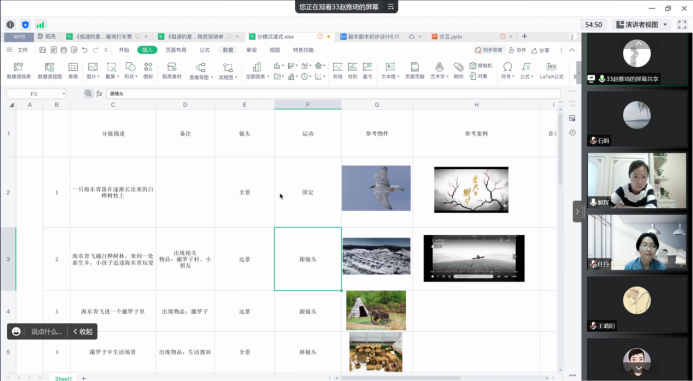Open the 副本副本初步设计6.11 document tab
This screenshot has width=693, height=381.
click(373, 36)
